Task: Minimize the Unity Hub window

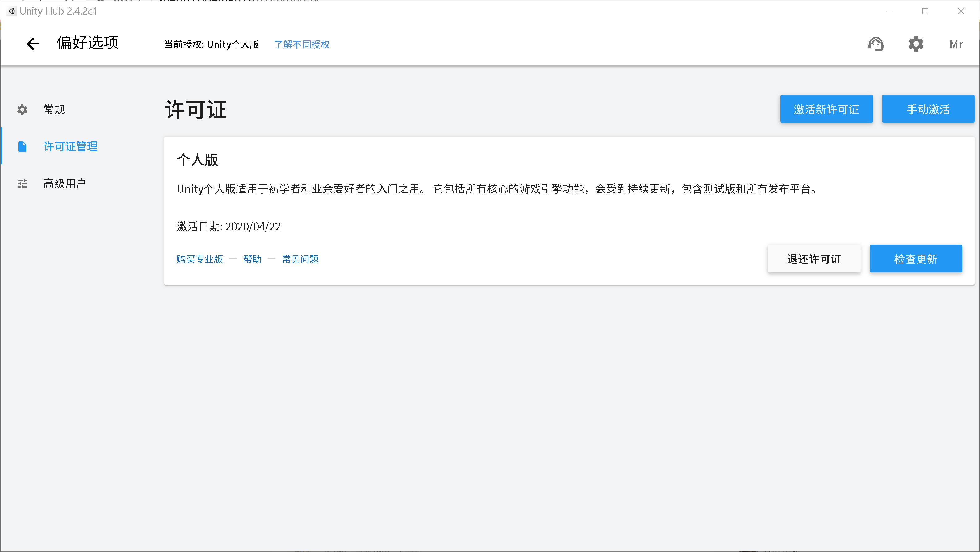Action: tap(889, 11)
